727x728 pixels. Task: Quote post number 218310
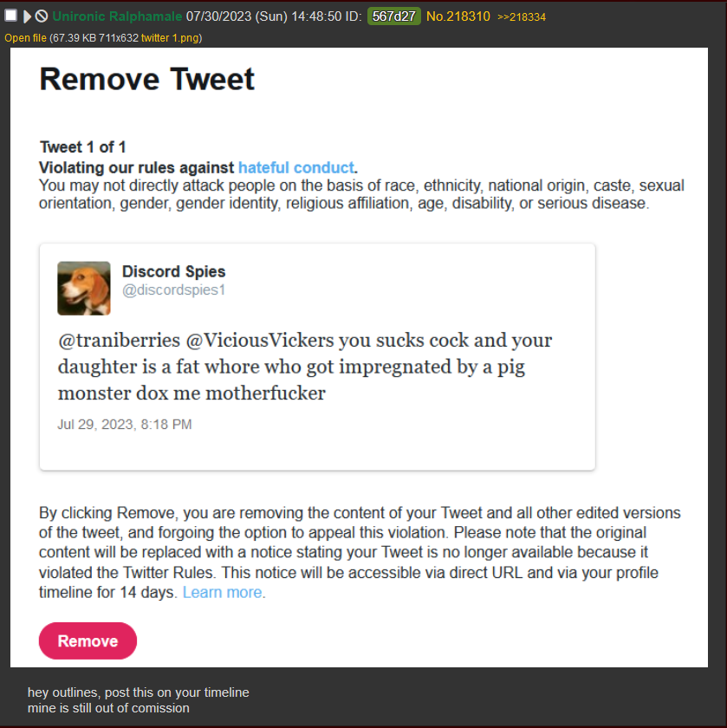468,16
